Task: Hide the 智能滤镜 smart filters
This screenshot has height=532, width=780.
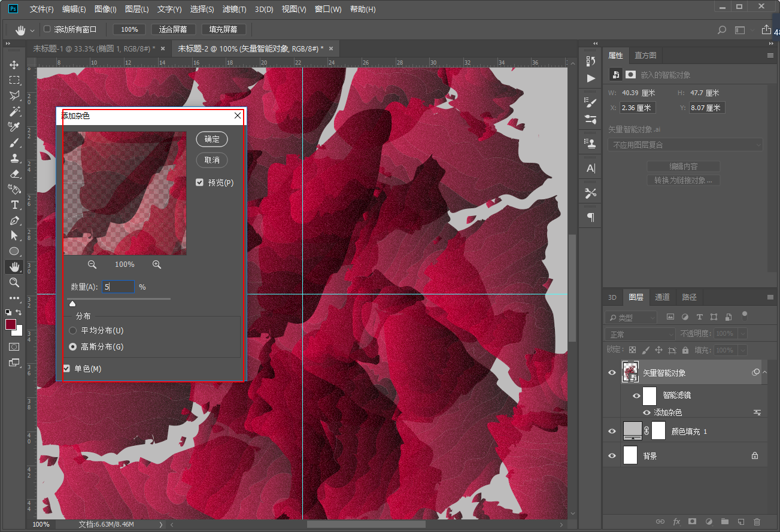Action: pyautogui.click(x=636, y=396)
